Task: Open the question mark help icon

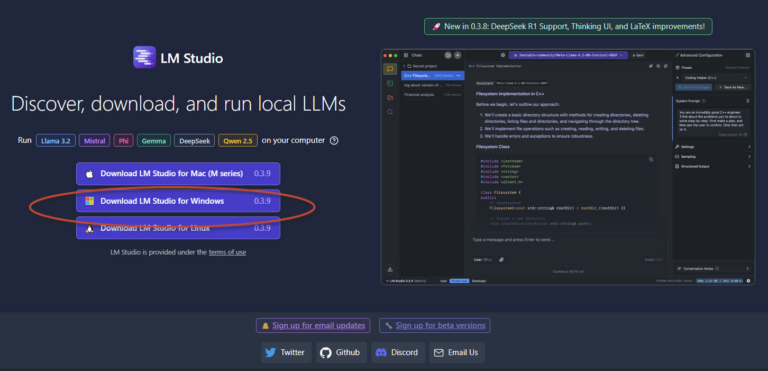Action: (334, 141)
